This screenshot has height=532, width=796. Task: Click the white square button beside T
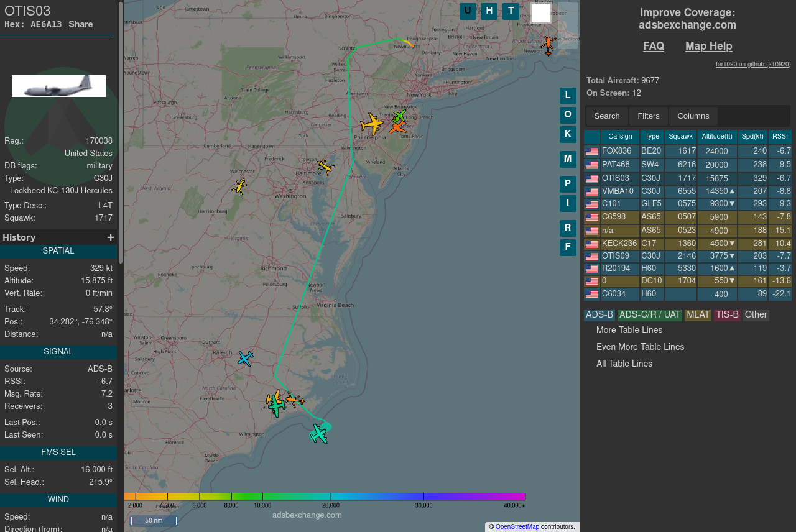[541, 13]
